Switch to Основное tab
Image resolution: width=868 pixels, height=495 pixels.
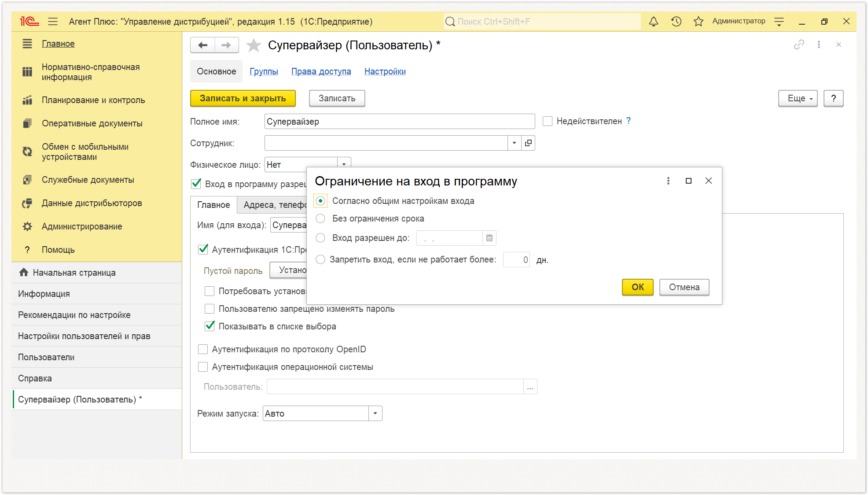[216, 71]
